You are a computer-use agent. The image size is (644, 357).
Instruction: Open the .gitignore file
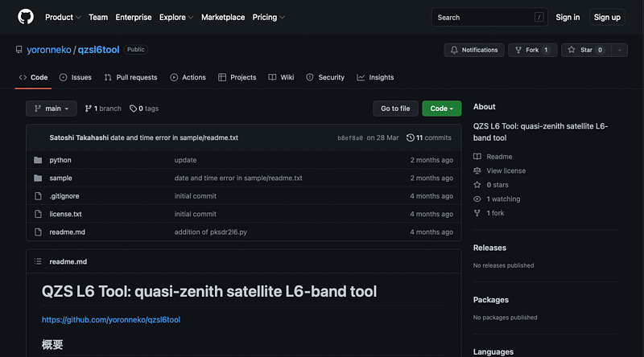click(x=64, y=196)
